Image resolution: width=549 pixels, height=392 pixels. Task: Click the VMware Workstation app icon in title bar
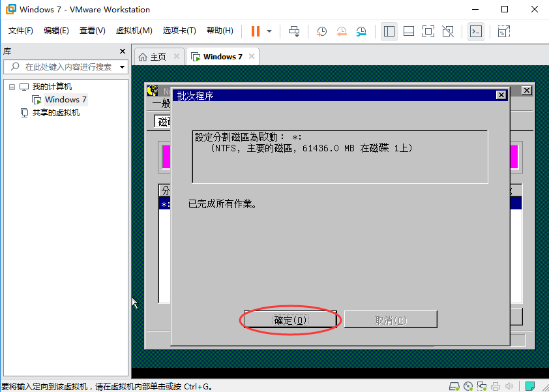11,9
